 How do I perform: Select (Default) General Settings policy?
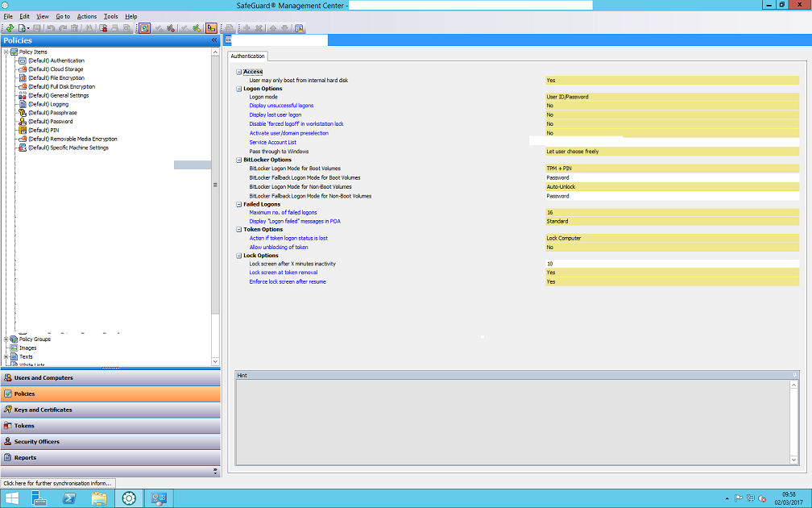59,96
